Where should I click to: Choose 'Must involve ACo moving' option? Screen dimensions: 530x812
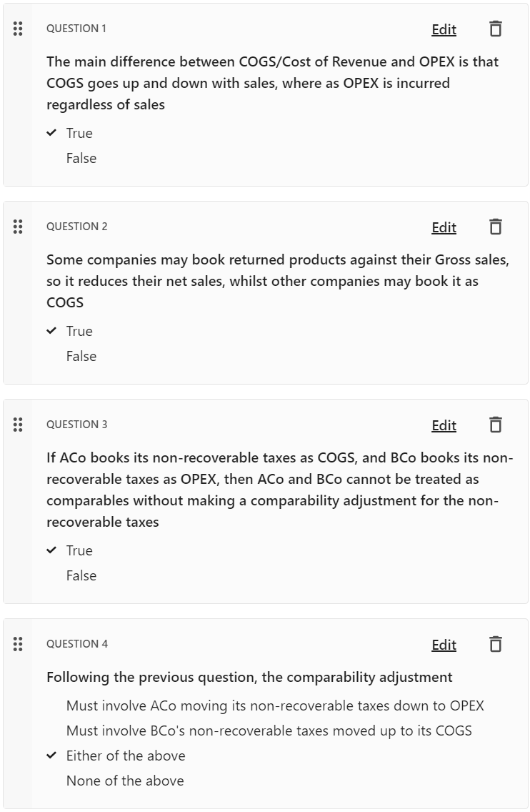275,705
